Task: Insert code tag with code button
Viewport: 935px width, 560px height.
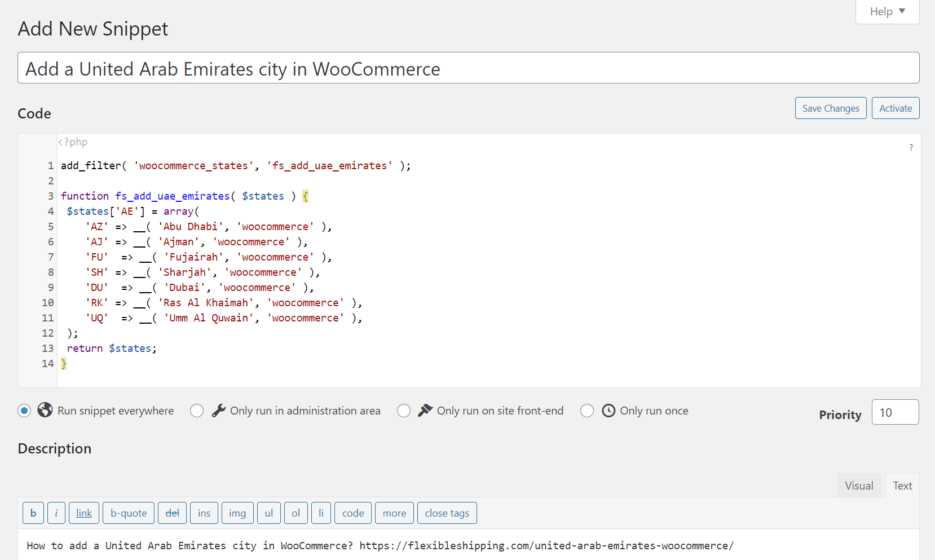Action: coord(353,513)
